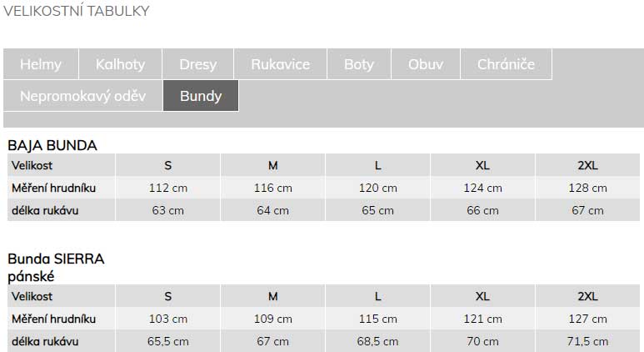This screenshot has height=352, width=644.
Task: Switch to the Obuv tab
Action: coord(426,64)
